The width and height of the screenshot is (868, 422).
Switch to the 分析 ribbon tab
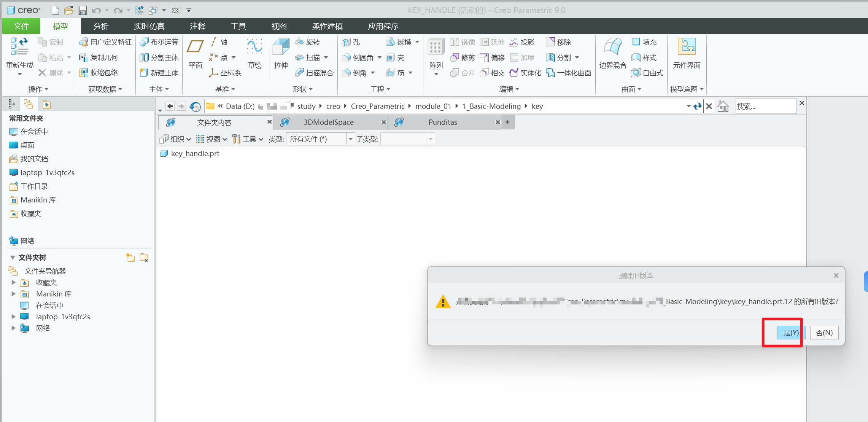[x=101, y=26]
